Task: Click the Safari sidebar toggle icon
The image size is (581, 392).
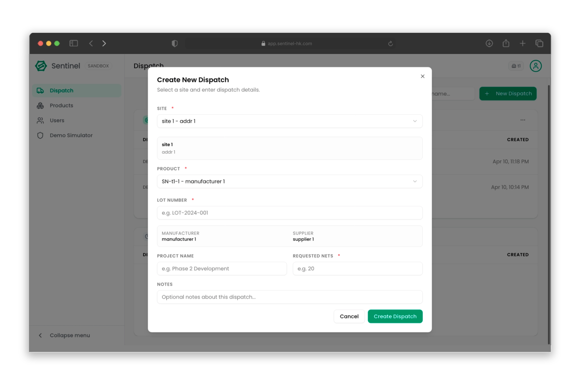Action: click(x=74, y=43)
